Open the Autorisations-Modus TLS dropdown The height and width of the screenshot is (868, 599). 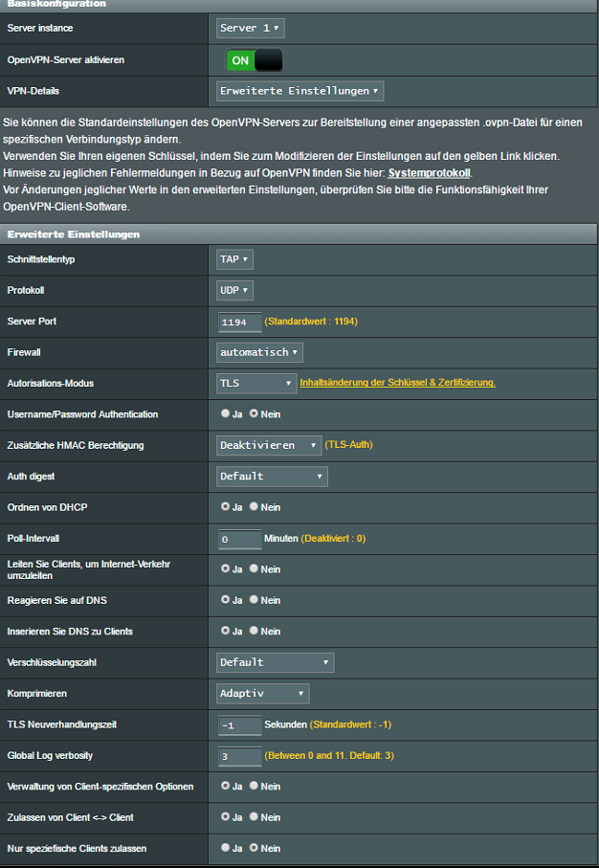tap(256, 384)
